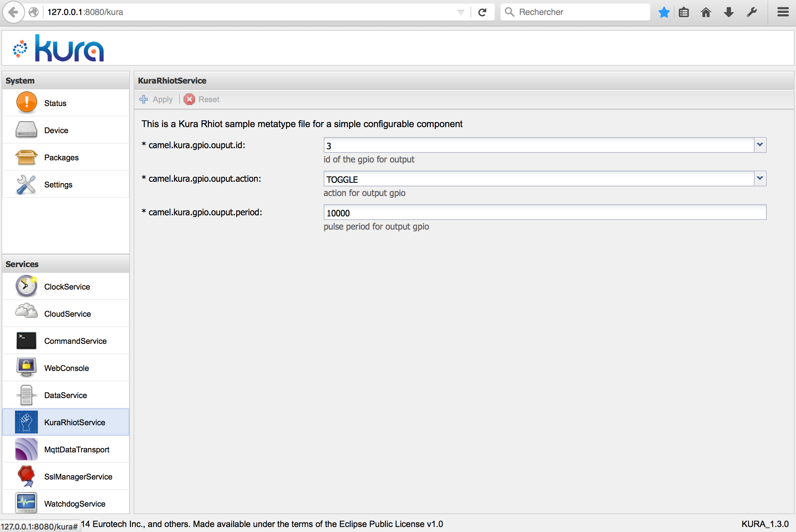Click the ClockService clock icon
Image resolution: width=796 pixels, height=532 pixels.
tap(26, 286)
